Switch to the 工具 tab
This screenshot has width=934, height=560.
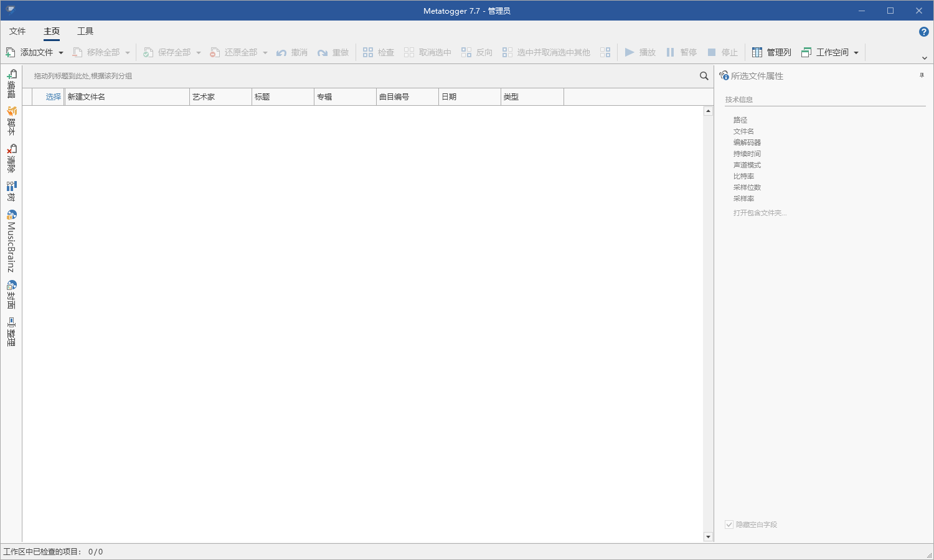click(85, 31)
